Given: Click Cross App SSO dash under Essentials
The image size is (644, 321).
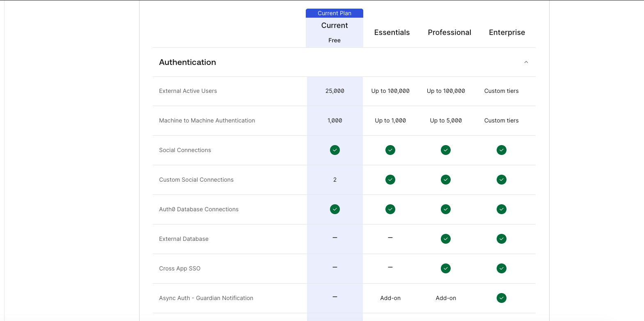Looking at the screenshot, I should point(390,267).
